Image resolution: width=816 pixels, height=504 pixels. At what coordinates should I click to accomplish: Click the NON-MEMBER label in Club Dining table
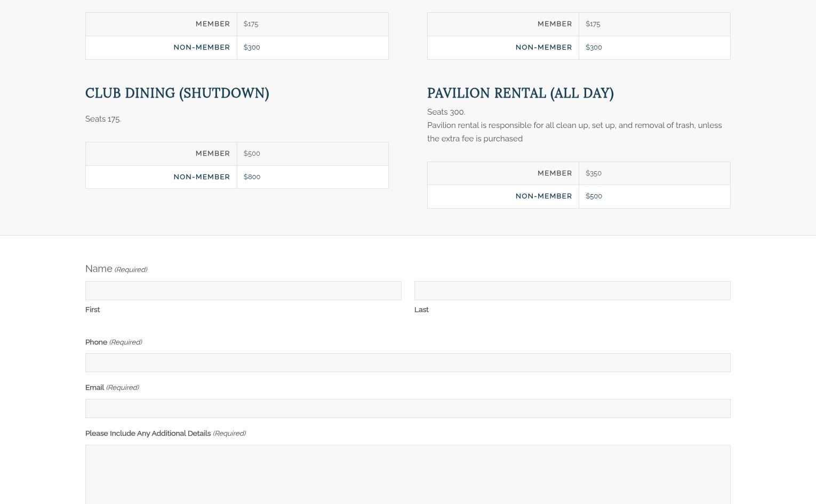pos(202,177)
